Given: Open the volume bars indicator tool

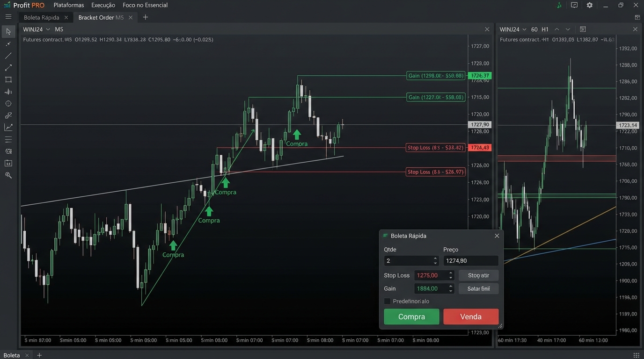Looking at the screenshot, I should click(x=8, y=92).
